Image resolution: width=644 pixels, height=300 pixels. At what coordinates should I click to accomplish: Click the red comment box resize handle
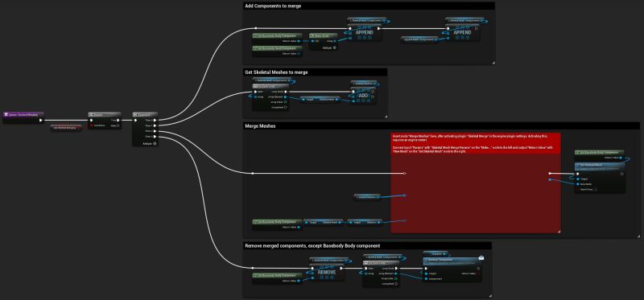tap(559, 232)
